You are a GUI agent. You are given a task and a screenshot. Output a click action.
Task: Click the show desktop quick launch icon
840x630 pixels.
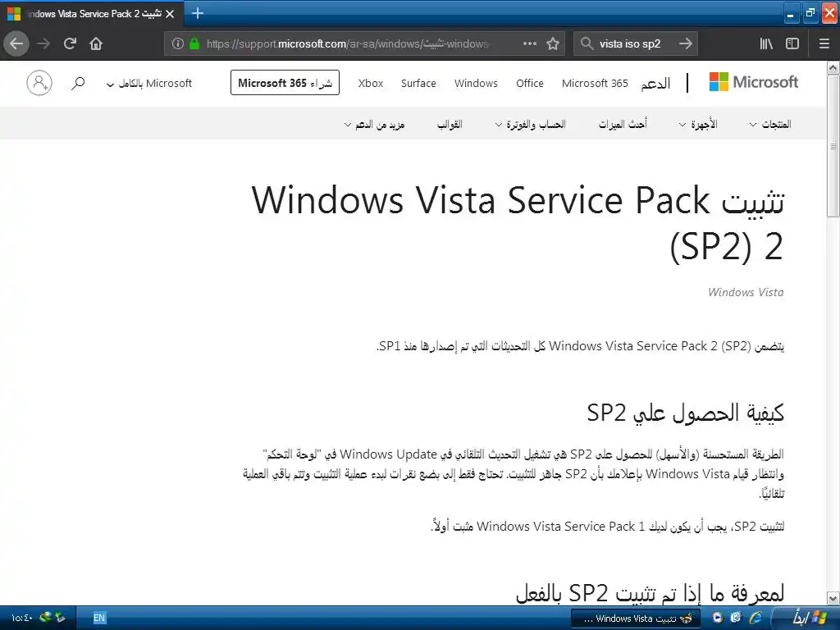(x=736, y=618)
